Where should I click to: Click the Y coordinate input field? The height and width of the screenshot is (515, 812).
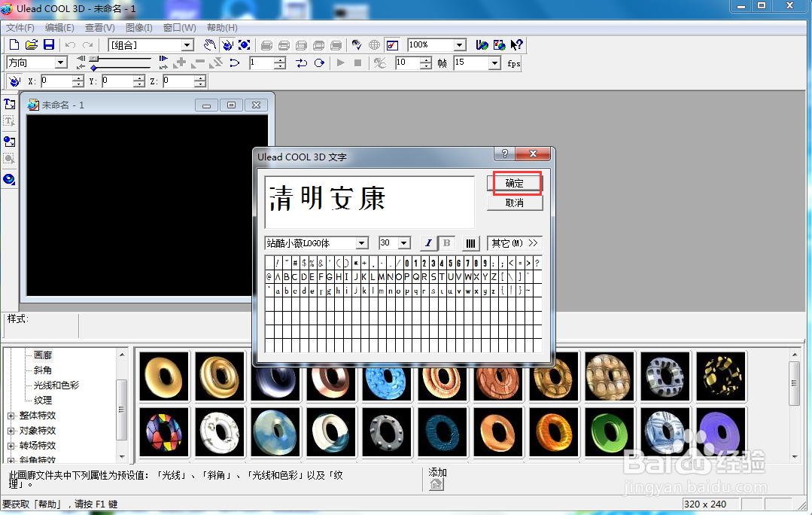click(x=117, y=81)
